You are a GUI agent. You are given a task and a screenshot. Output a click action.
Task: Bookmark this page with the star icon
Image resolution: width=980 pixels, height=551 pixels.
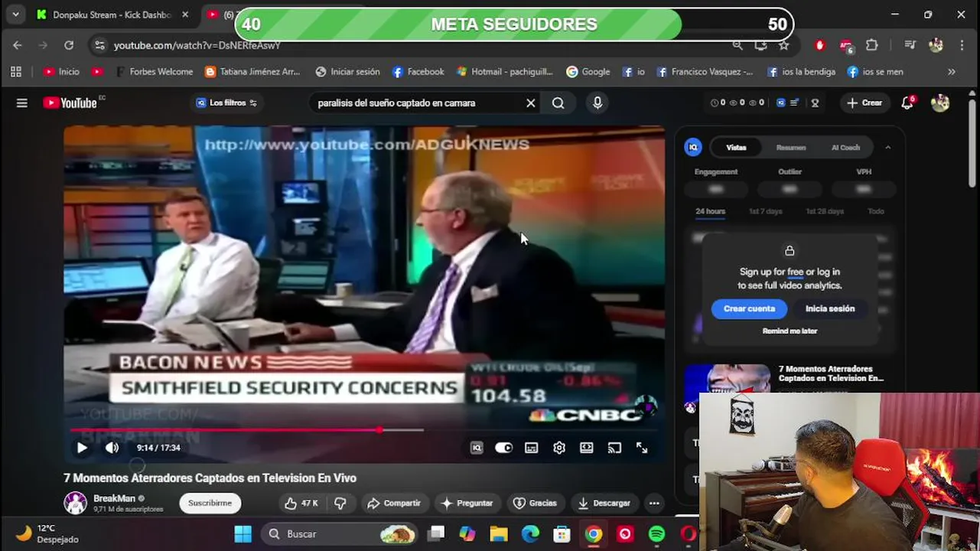(x=784, y=45)
